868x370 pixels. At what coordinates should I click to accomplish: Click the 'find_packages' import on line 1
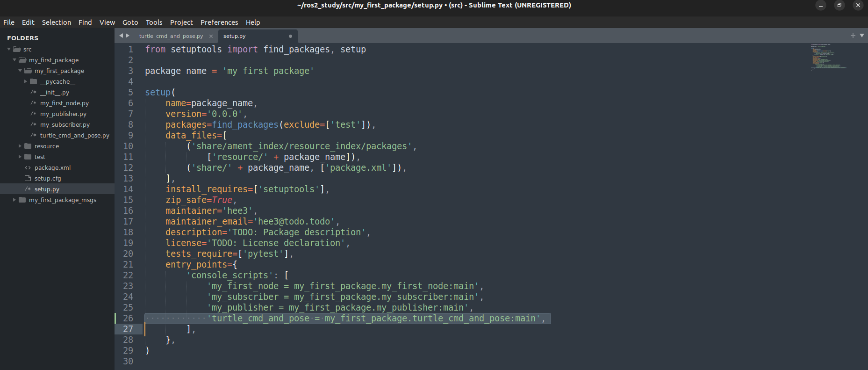tap(297, 50)
